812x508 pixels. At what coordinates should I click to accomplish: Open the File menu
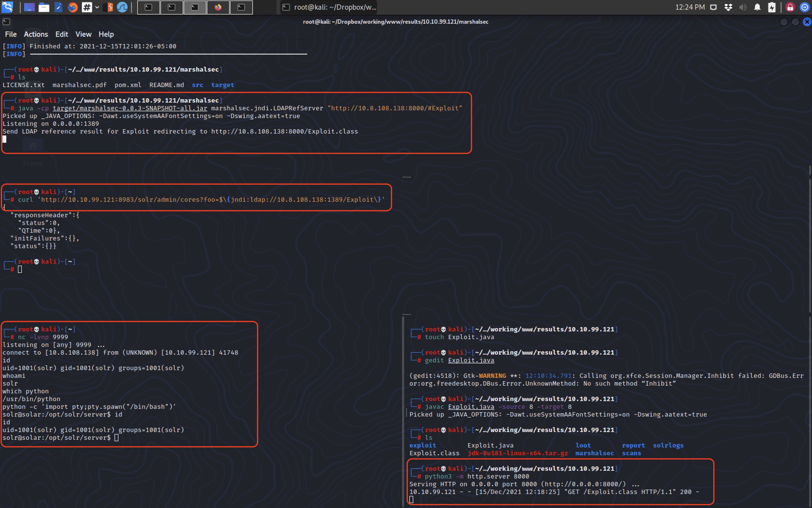(11, 34)
